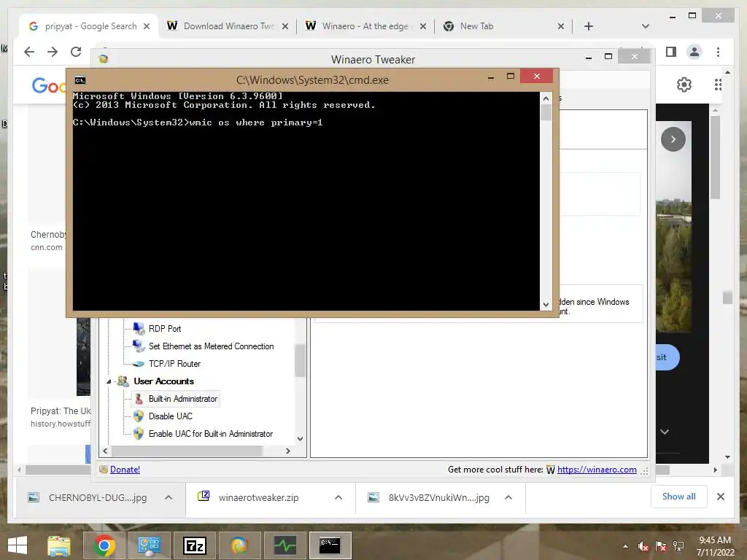
Task: Select the RDP Port tree item
Action: click(164, 329)
